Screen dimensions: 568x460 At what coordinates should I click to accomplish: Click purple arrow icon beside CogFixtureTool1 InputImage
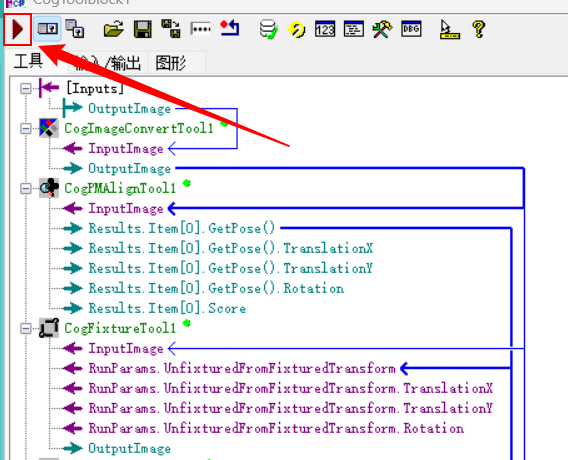[x=72, y=348]
